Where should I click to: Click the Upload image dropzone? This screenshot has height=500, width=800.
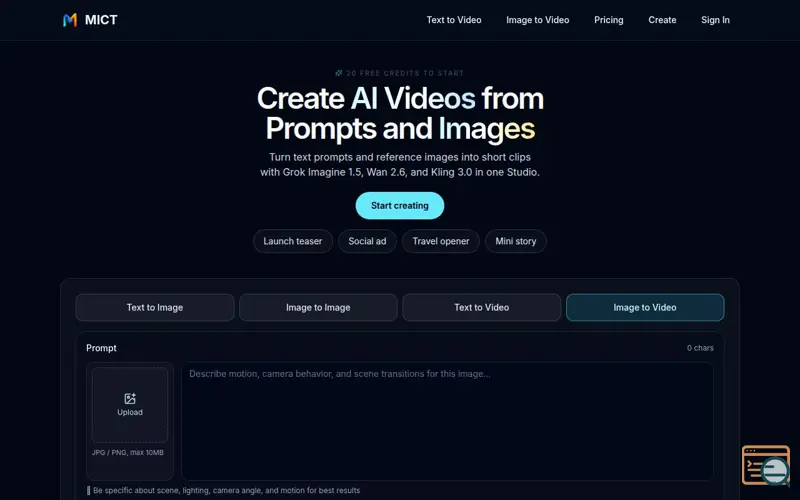pyautogui.click(x=130, y=405)
